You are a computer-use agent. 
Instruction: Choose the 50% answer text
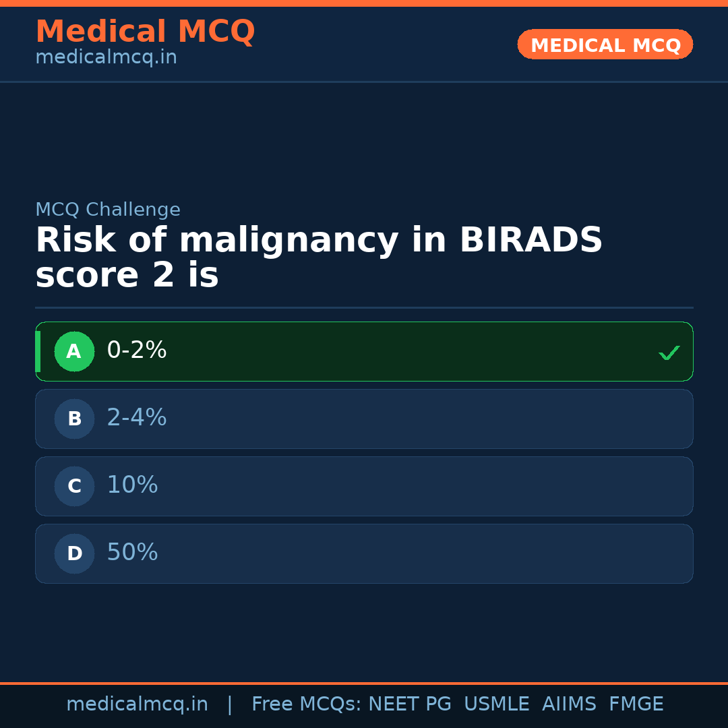[x=132, y=553]
